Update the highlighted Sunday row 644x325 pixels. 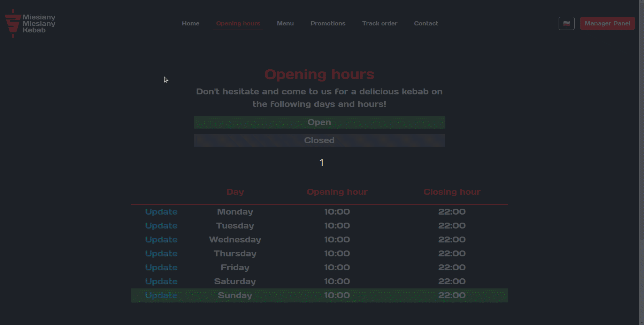point(161,295)
